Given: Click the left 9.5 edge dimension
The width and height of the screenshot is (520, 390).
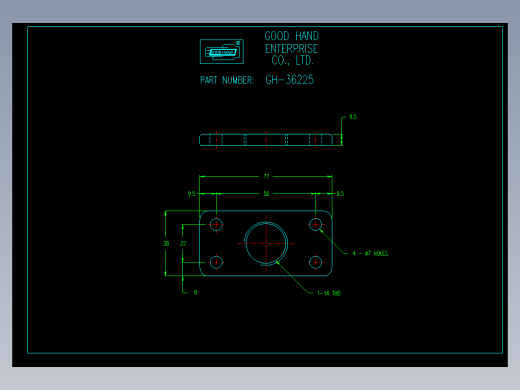Looking at the screenshot, I should pyautogui.click(x=191, y=194).
